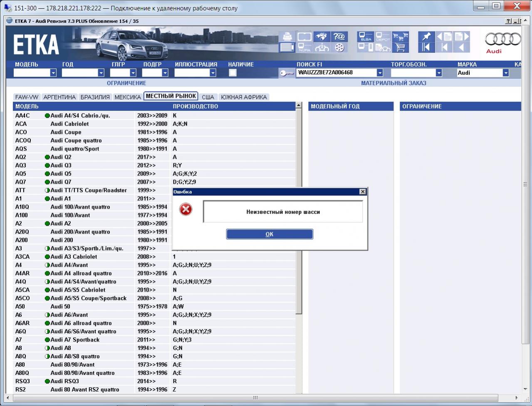The height and width of the screenshot is (406, 532).
Task: Select the A50 Audi 50 row
Action: 154,307
